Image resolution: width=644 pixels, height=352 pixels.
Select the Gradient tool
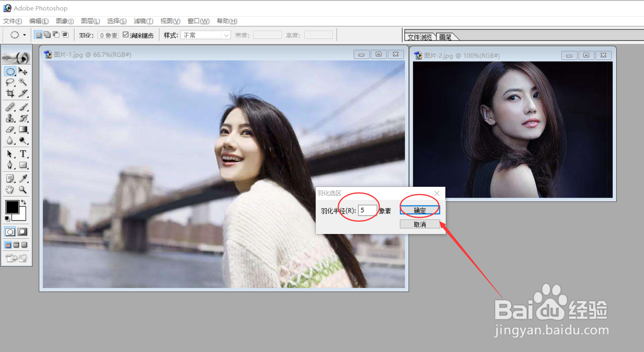click(x=23, y=130)
